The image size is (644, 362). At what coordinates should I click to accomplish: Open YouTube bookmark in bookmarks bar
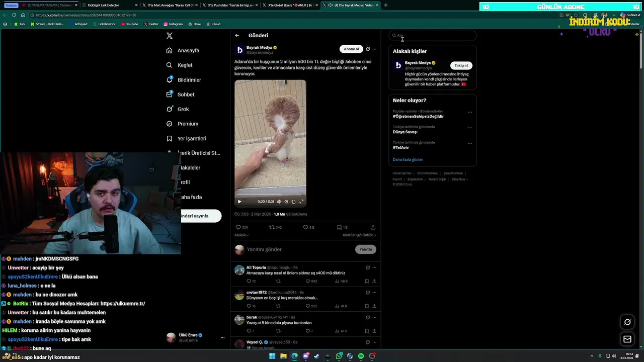(129, 24)
